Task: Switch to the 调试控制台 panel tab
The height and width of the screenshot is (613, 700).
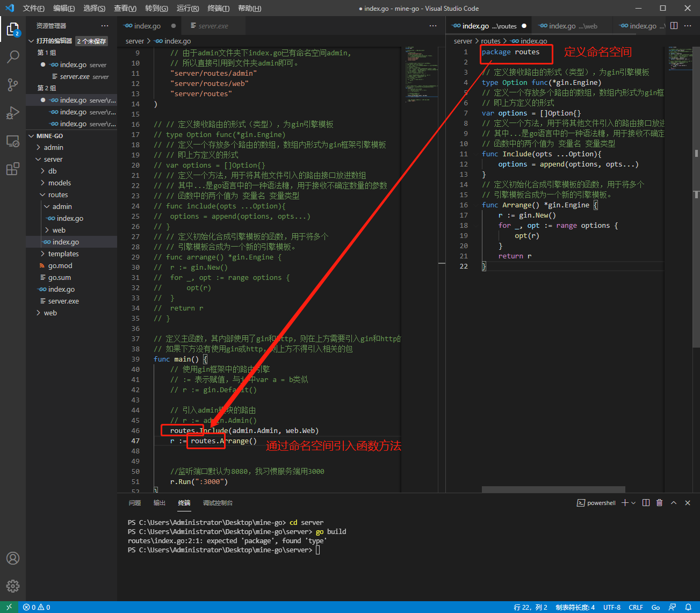Action: [x=218, y=503]
